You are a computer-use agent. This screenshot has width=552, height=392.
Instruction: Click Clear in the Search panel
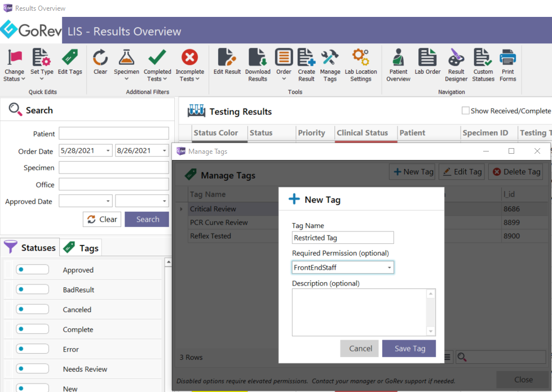point(102,220)
